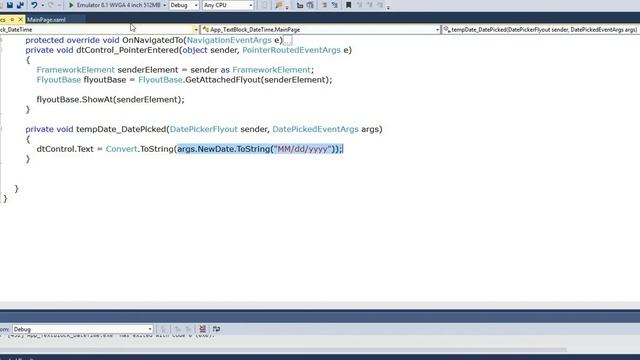Open the Output pane Debug source dropdown

(83, 329)
